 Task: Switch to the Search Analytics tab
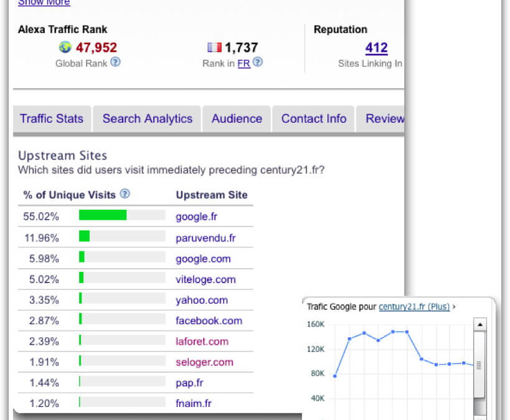(x=148, y=119)
